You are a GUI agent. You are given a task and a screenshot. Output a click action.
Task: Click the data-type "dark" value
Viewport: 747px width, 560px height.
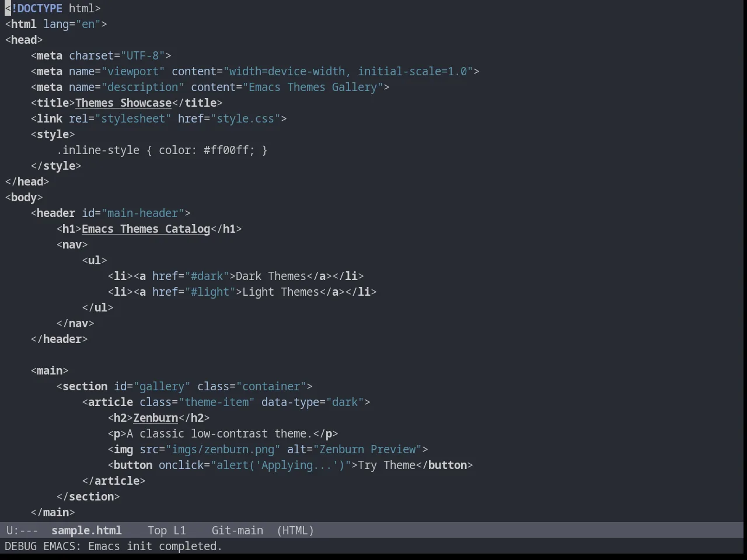345,402
